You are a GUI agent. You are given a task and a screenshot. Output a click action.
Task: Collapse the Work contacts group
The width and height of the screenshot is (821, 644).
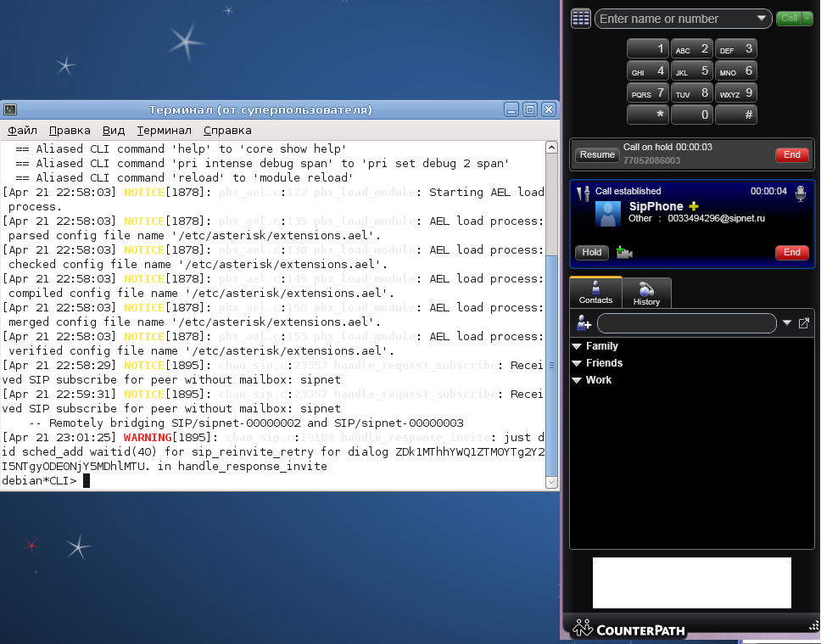[577, 380]
